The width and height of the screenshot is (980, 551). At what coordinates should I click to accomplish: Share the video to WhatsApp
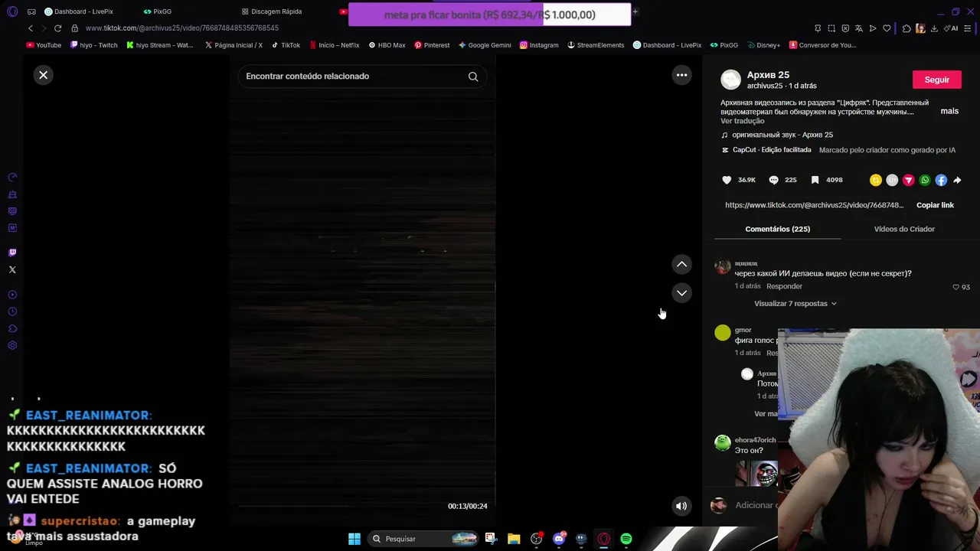(925, 180)
